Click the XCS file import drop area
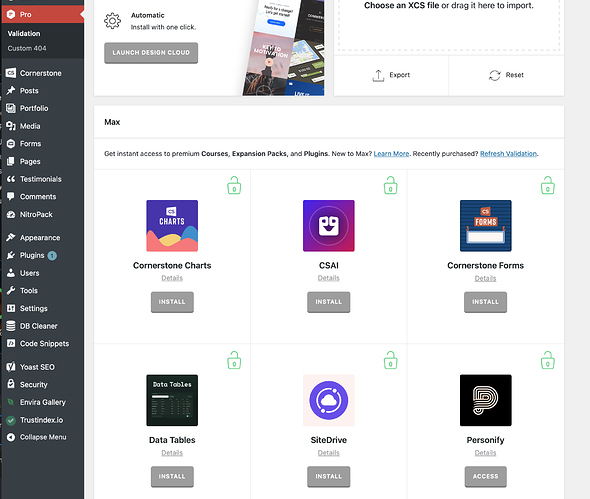The width and height of the screenshot is (590, 499). [449, 25]
